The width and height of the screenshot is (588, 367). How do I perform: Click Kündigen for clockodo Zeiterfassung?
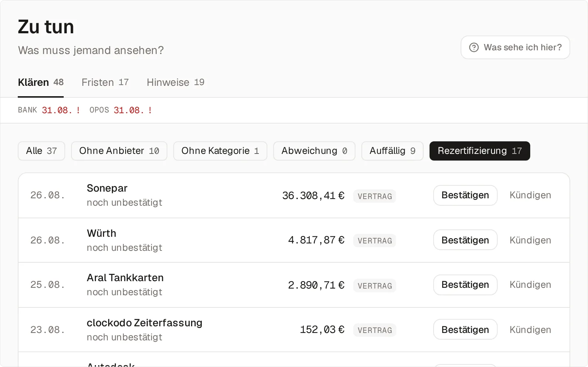530,330
